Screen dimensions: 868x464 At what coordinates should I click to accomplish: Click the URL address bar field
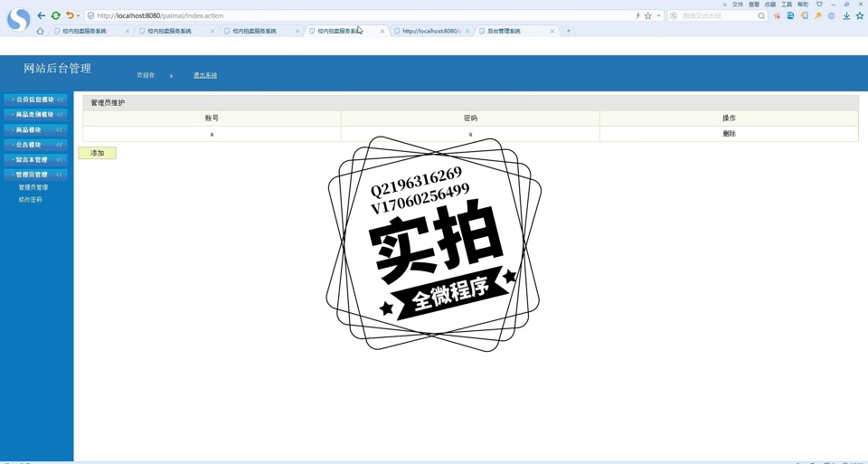click(362, 15)
